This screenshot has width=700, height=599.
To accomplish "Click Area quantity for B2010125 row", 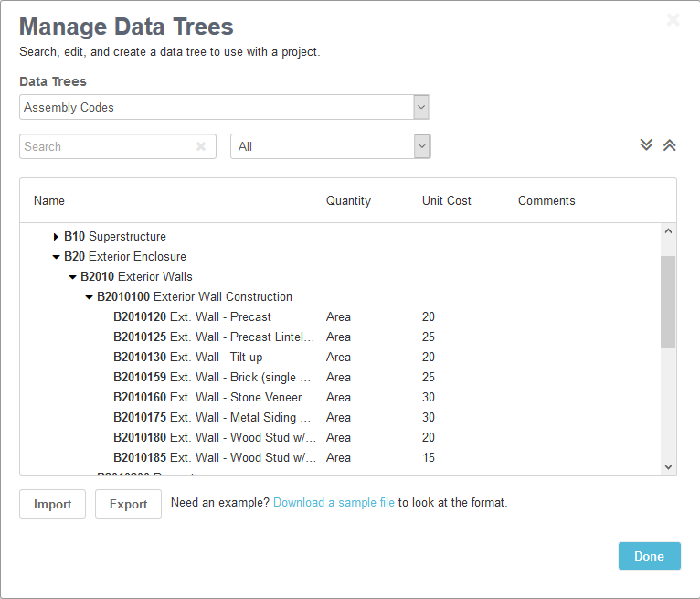I will click(x=338, y=337).
